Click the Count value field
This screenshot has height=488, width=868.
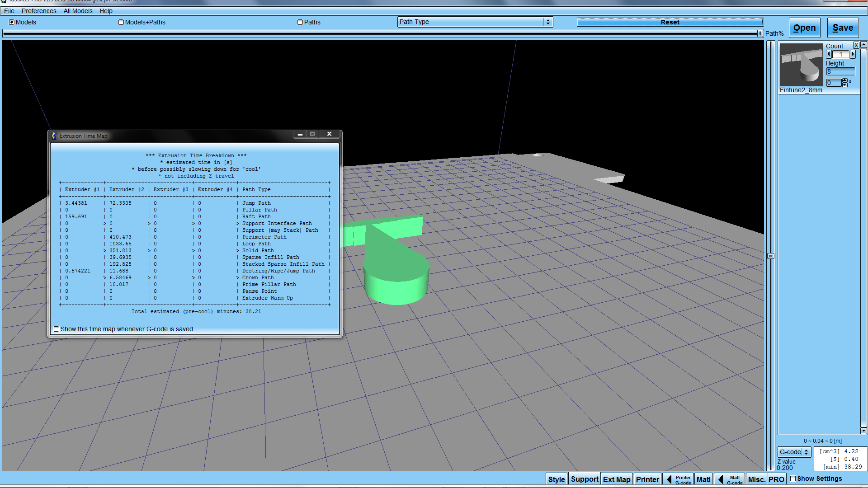coord(841,54)
